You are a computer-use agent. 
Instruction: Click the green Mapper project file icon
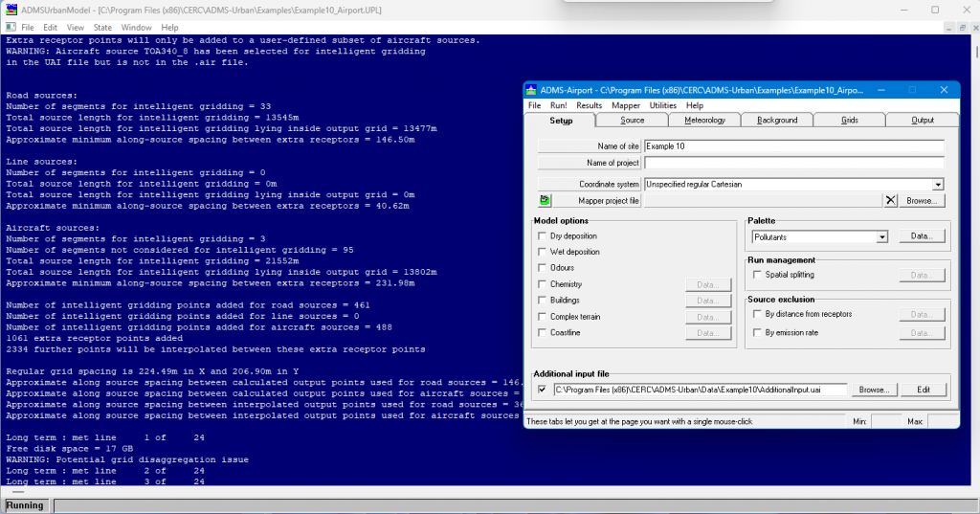pyautogui.click(x=545, y=200)
